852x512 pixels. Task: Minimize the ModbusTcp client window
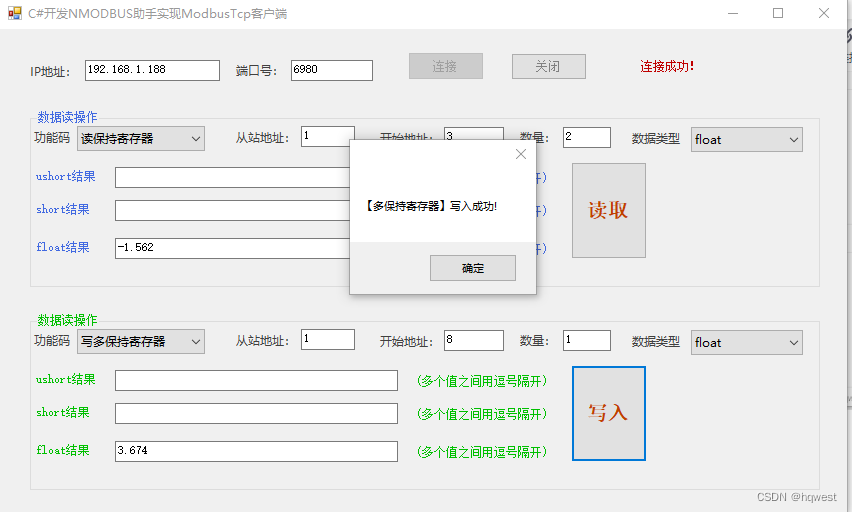click(733, 13)
